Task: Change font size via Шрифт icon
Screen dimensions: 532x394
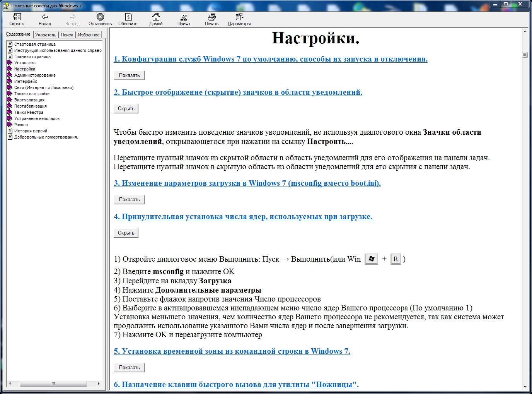Action: coord(184,19)
